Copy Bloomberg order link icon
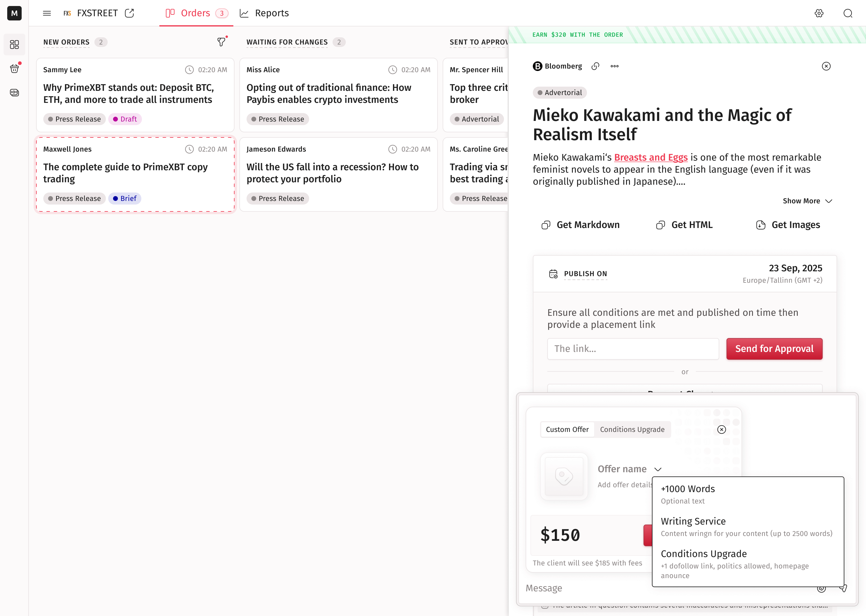Screen dimensions: 866x616 596,66
